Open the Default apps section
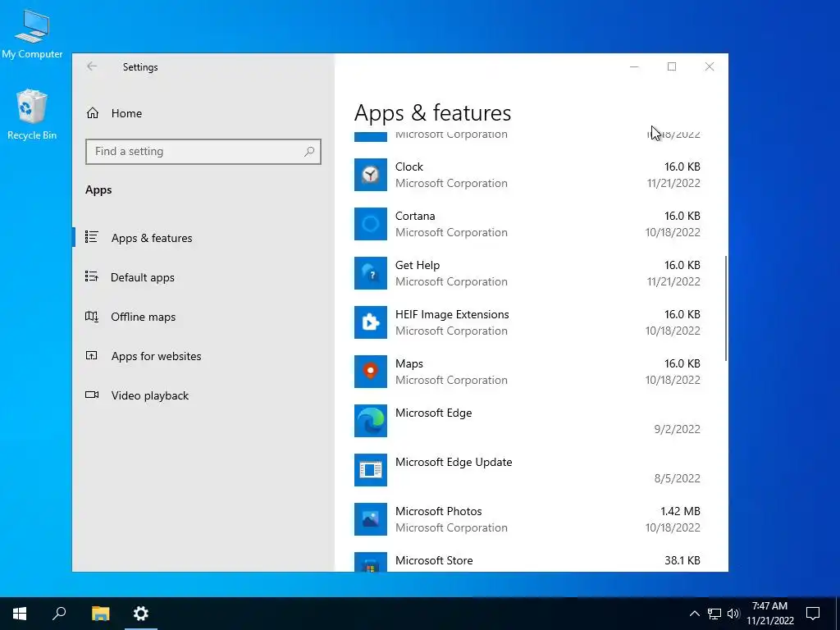The image size is (840, 630). click(203, 277)
